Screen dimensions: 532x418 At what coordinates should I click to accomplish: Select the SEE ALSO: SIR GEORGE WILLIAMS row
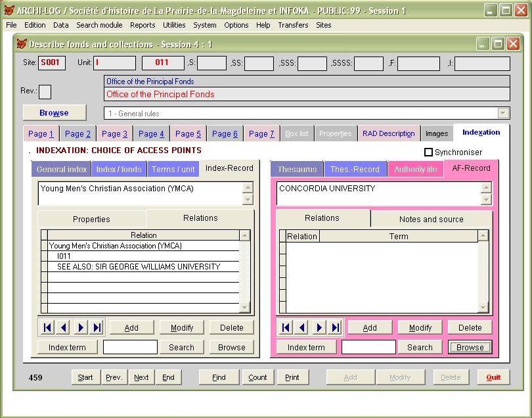[x=139, y=267]
